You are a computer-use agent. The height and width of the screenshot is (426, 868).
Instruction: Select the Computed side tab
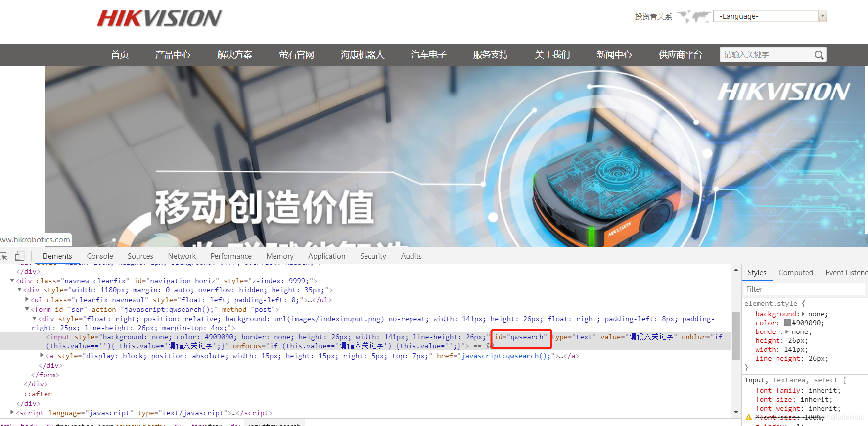(796, 273)
